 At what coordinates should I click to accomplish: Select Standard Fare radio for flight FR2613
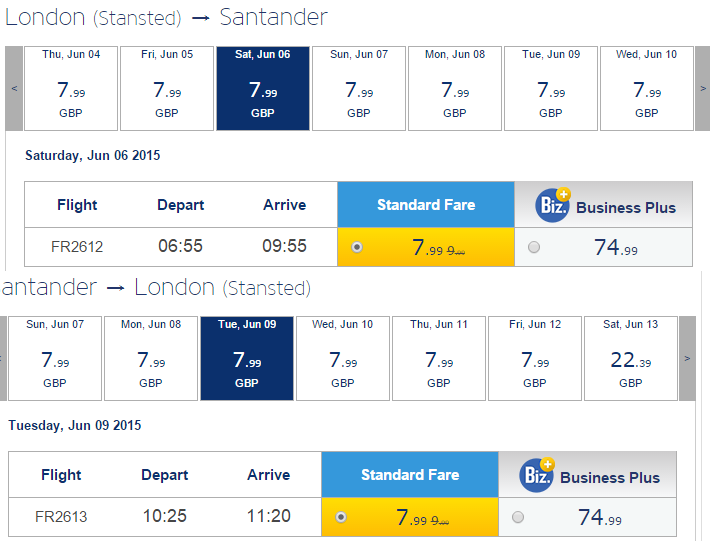pyautogui.click(x=341, y=517)
